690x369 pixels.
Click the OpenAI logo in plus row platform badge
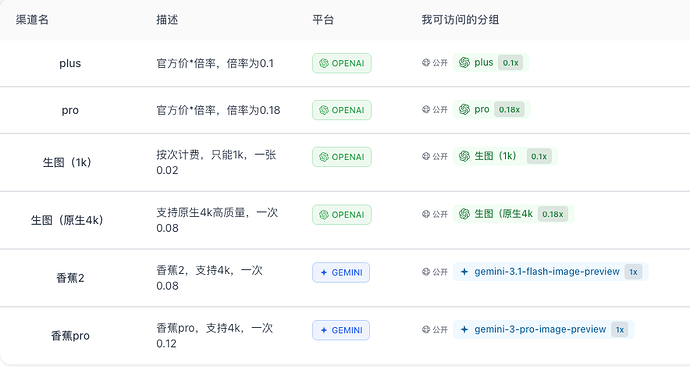point(324,63)
